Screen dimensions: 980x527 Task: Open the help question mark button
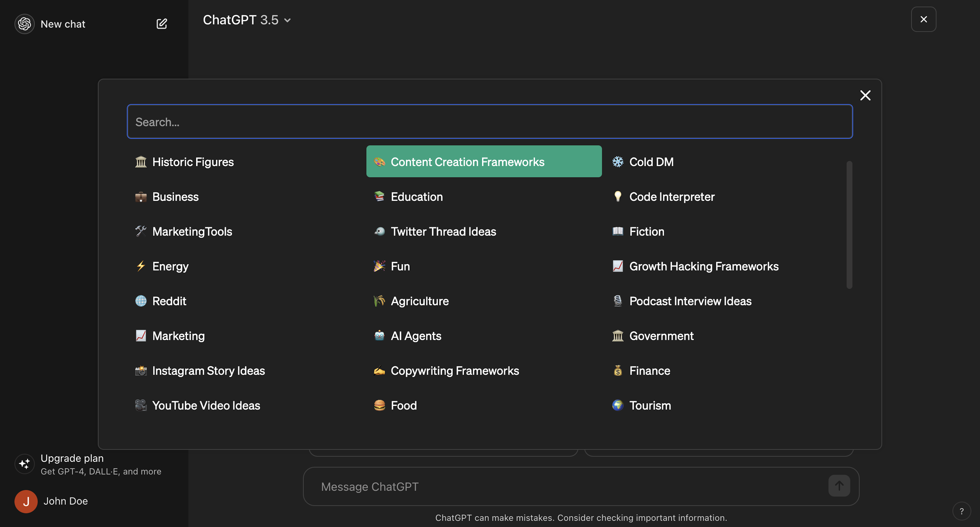(x=961, y=511)
